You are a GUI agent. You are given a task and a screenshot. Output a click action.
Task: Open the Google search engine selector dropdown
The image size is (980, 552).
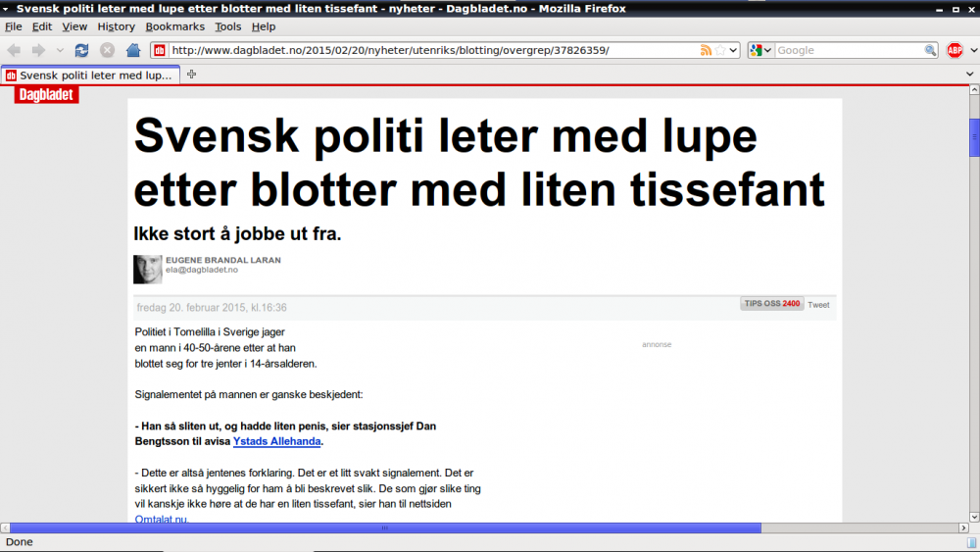click(x=761, y=50)
